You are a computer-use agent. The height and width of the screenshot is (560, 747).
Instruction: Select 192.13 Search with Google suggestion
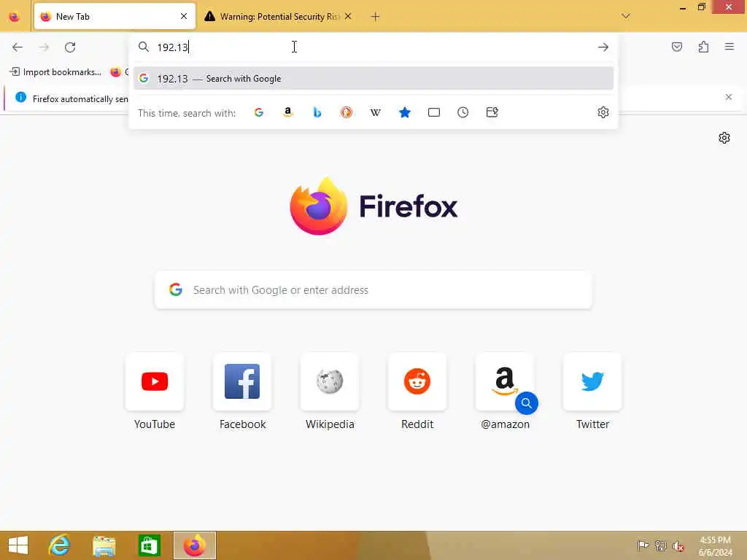pos(373,79)
